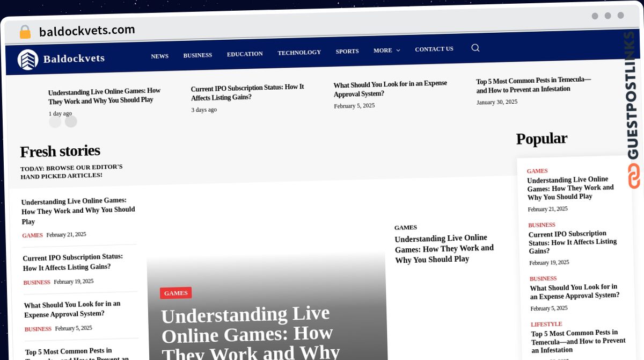
Task: Click the next-slide circle under the top stories
Action: 71,121
